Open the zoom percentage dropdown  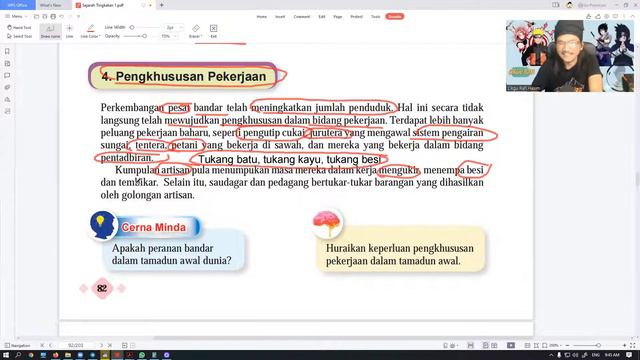click(556, 345)
